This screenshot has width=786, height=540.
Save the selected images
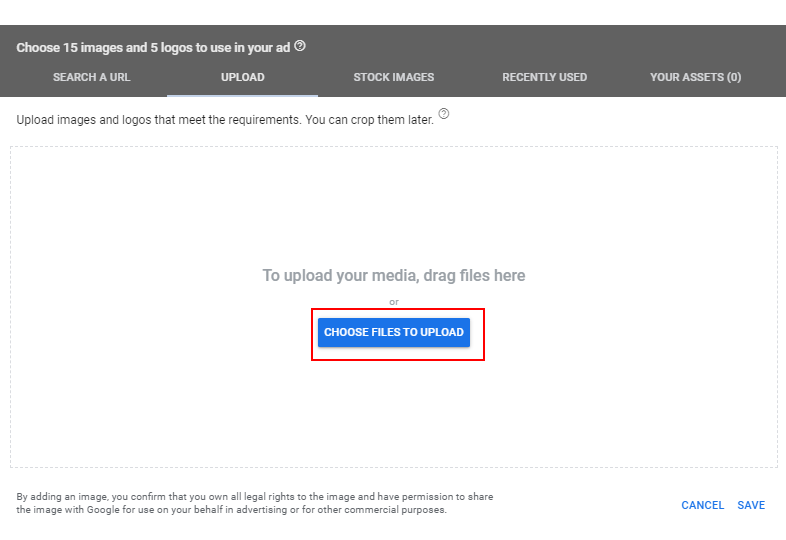(751, 505)
